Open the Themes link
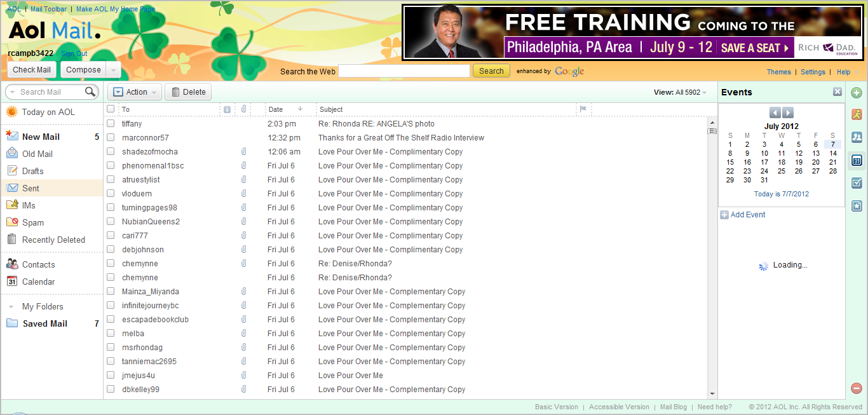This screenshot has height=415, width=868. (x=779, y=72)
